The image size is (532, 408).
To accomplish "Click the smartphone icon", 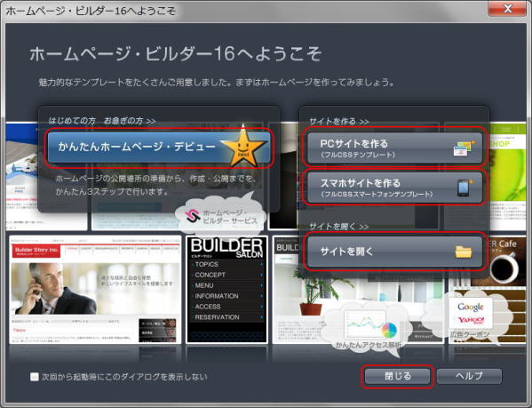I will point(465,188).
